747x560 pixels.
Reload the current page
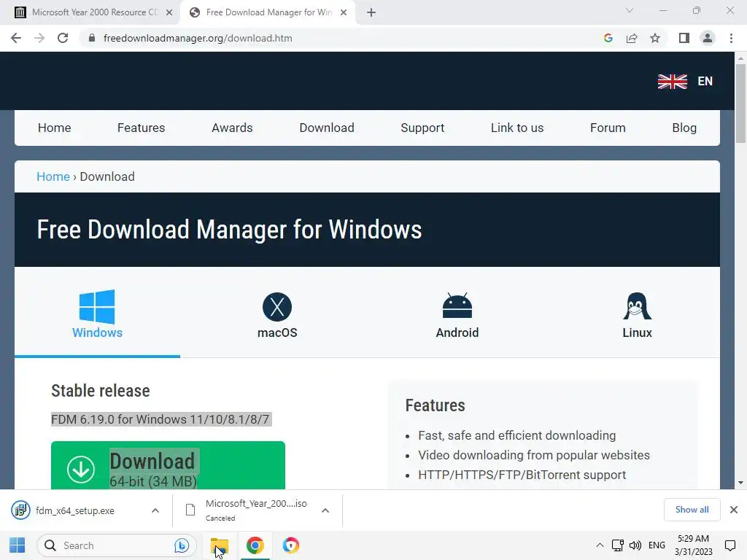[63, 38]
